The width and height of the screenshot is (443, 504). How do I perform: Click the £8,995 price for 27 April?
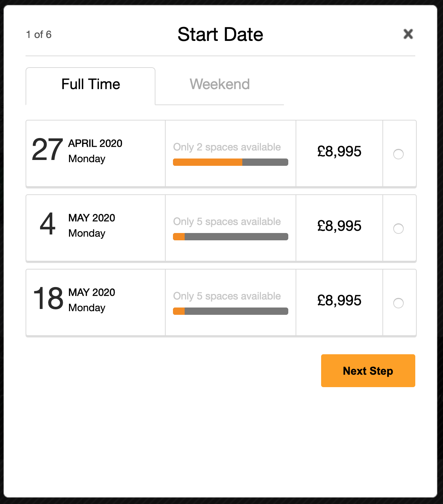[339, 152]
